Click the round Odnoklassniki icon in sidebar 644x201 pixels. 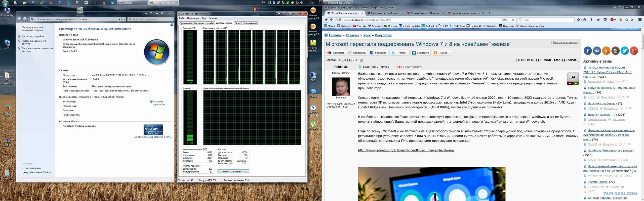click(x=606, y=51)
